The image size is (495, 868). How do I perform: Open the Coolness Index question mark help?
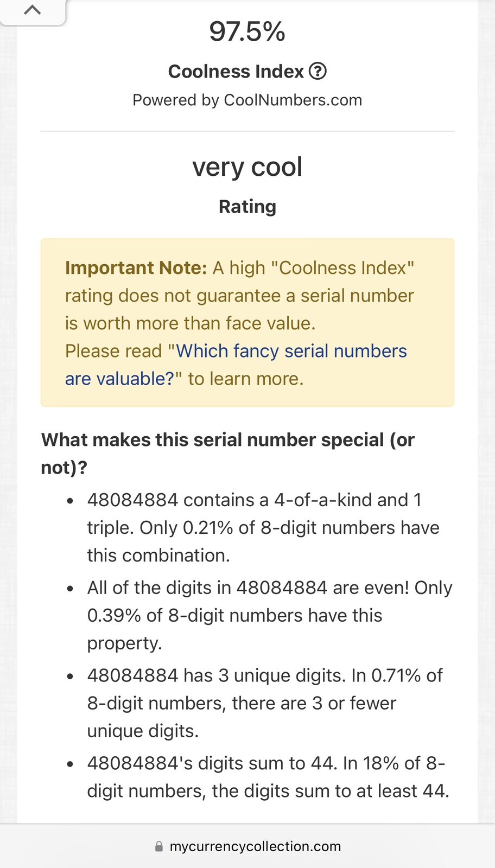[x=318, y=71]
